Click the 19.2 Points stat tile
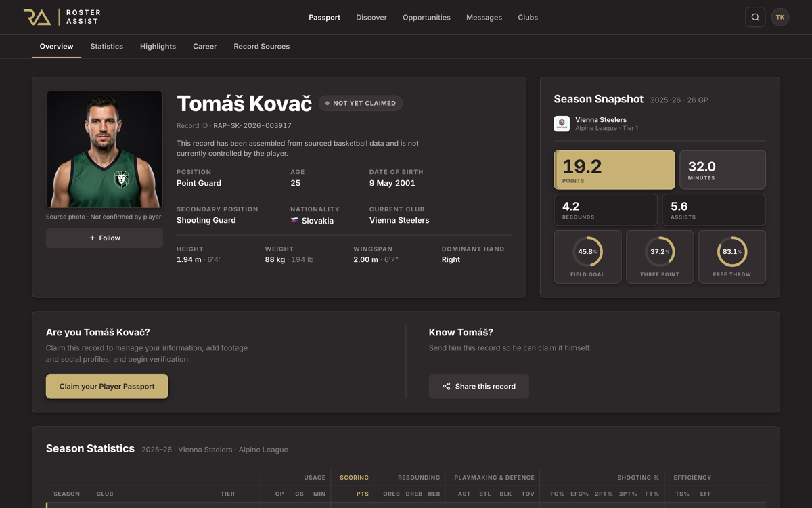812x508 pixels. pos(614,169)
